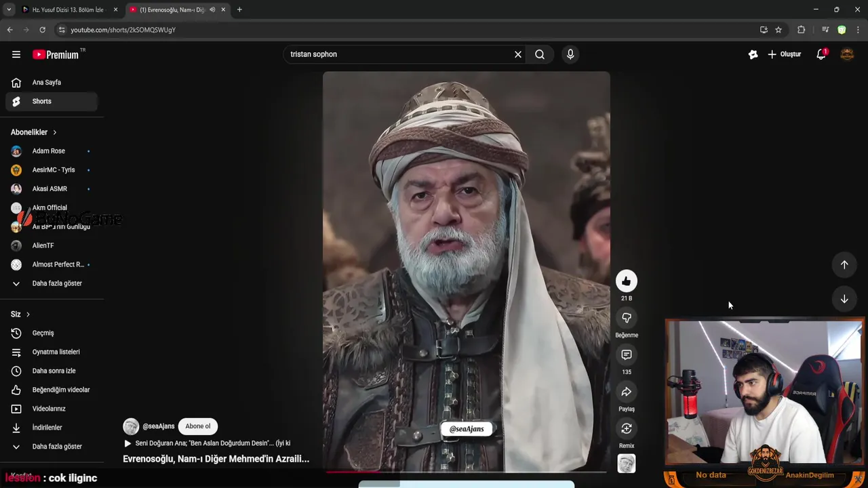Image resolution: width=868 pixels, height=488 pixels.
Task: Play the linked video Seni Doğuran Ana
Action: point(207,443)
